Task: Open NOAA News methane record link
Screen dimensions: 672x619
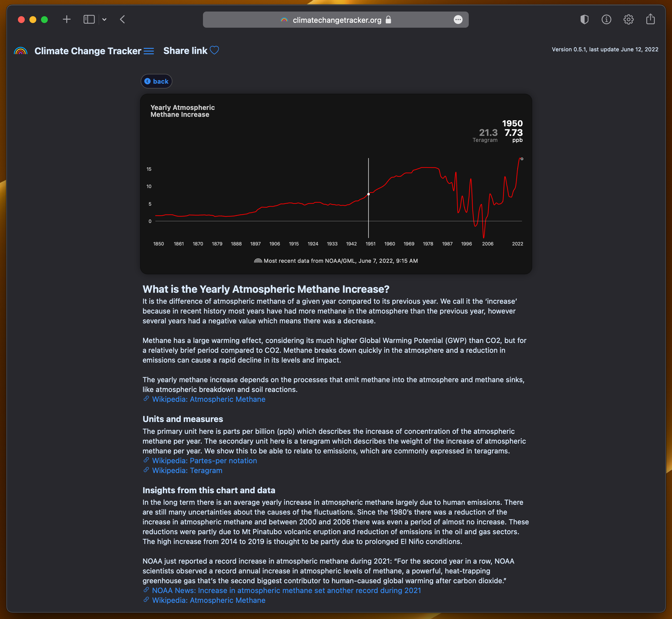Action: click(286, 590)
